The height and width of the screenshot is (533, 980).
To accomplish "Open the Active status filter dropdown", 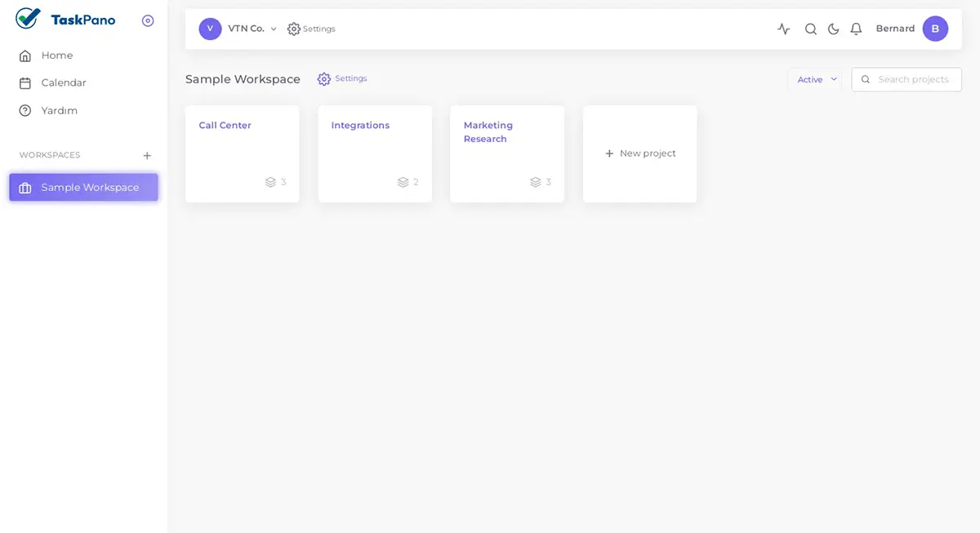I will pos(815,79).
